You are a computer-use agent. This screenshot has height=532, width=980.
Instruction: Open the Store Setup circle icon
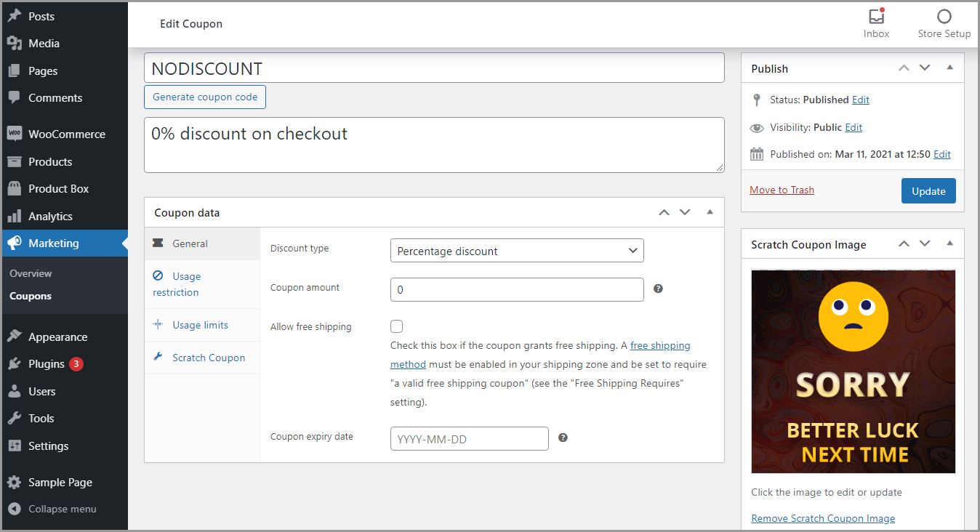944,17
